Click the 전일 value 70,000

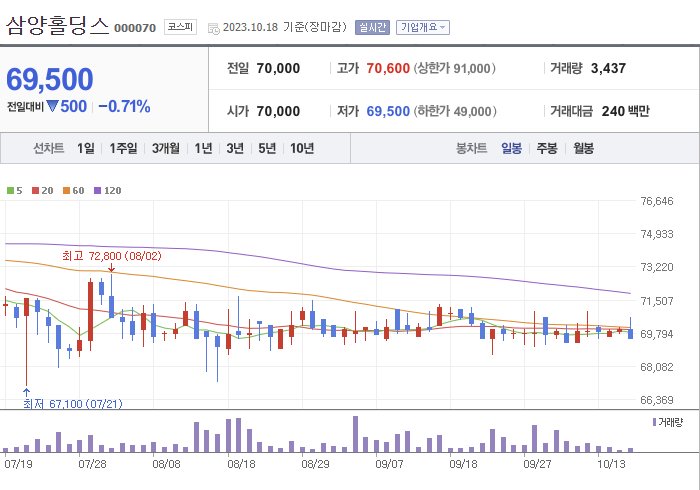[278, 68]
